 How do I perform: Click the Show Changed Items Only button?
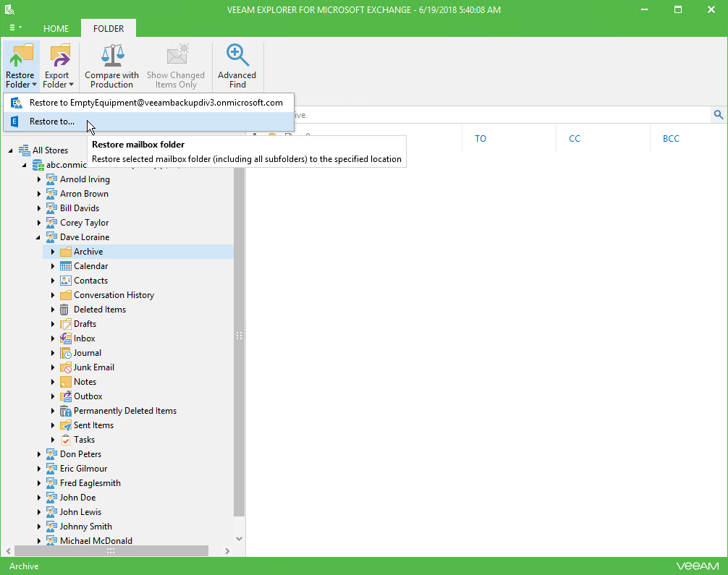point(176,66)
